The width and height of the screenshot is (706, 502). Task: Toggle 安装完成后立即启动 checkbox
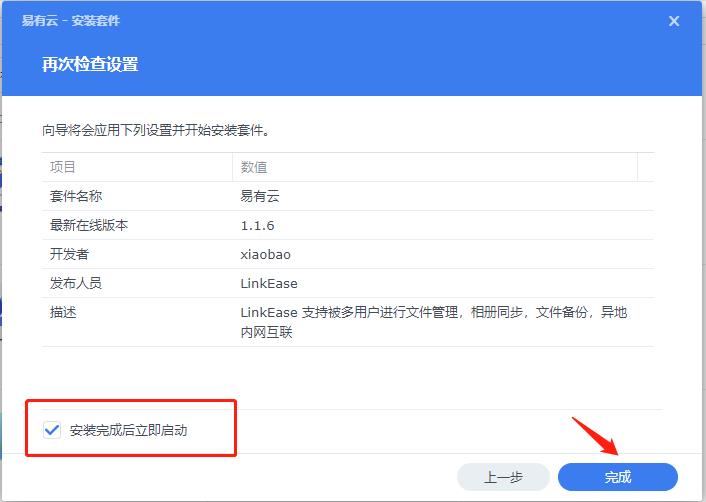coord(52,430)
